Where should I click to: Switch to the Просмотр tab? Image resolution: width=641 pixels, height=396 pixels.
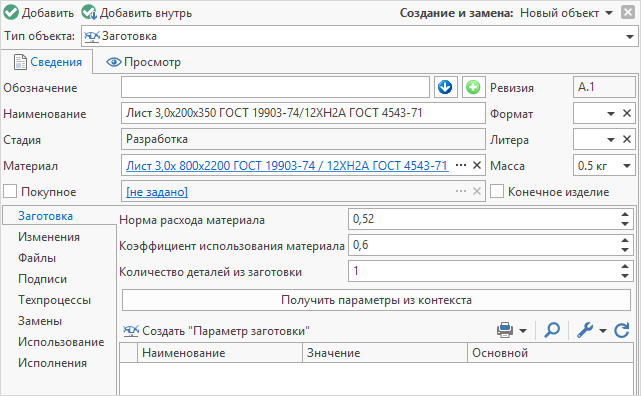[x=143, y=62]
